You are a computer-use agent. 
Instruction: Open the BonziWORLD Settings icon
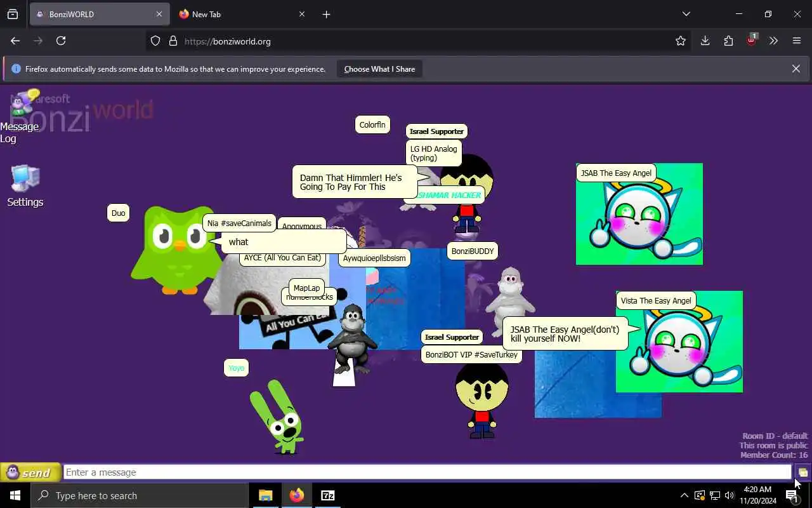point(25,185)
